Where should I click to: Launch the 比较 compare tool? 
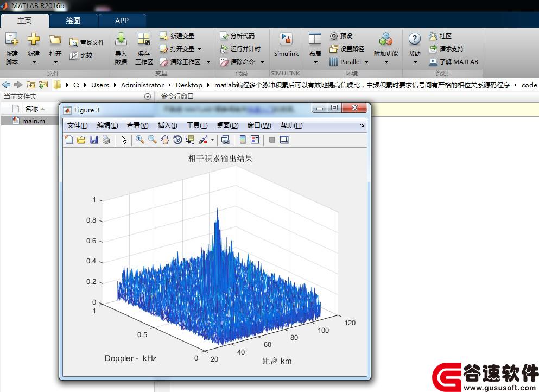coord(81,55)
